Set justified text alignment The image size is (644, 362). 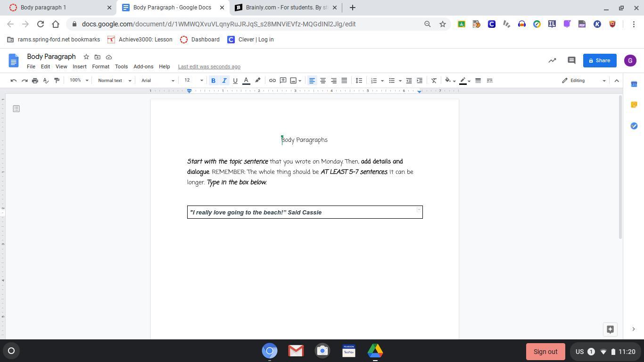[344, 81]
